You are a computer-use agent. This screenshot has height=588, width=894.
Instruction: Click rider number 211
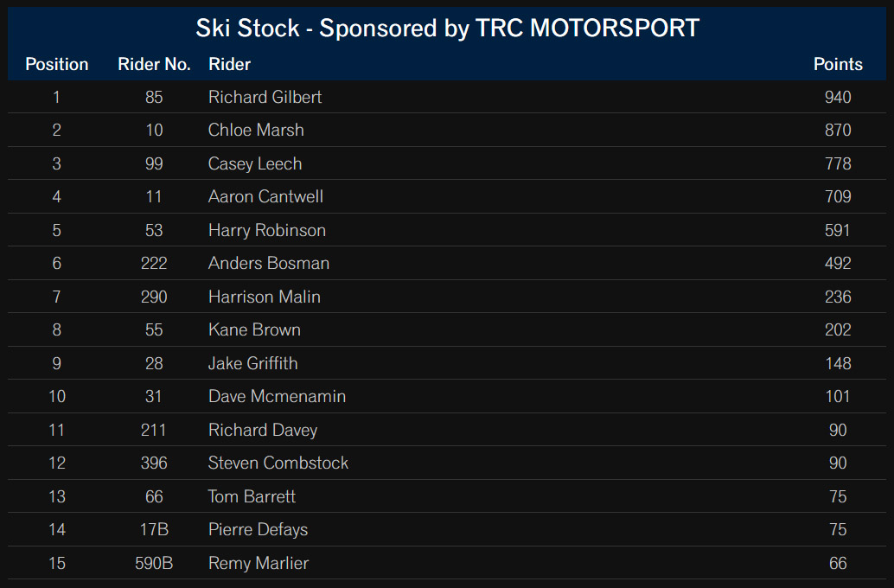[x=153, y=430]
